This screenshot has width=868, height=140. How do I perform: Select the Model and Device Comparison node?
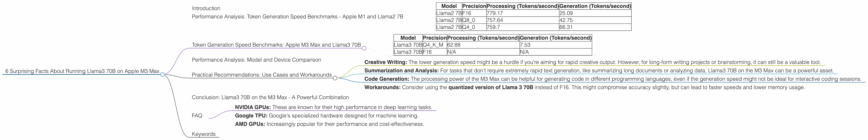coord(256,60)
